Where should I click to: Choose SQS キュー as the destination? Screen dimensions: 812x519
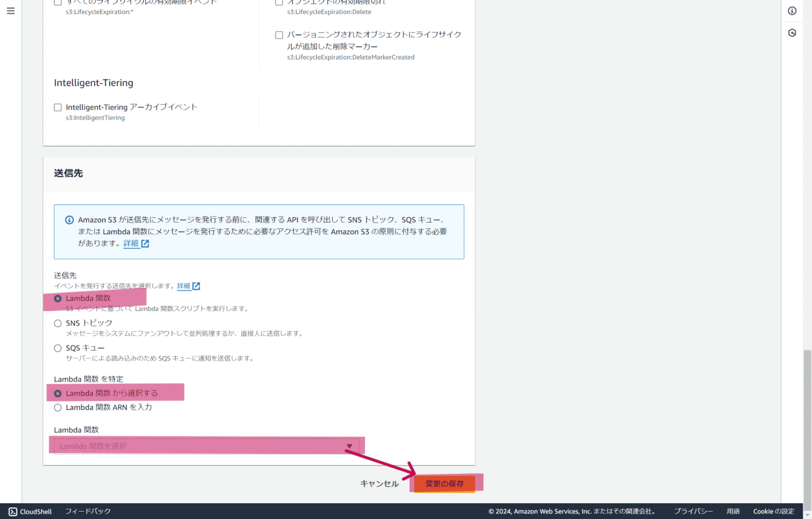58,348
